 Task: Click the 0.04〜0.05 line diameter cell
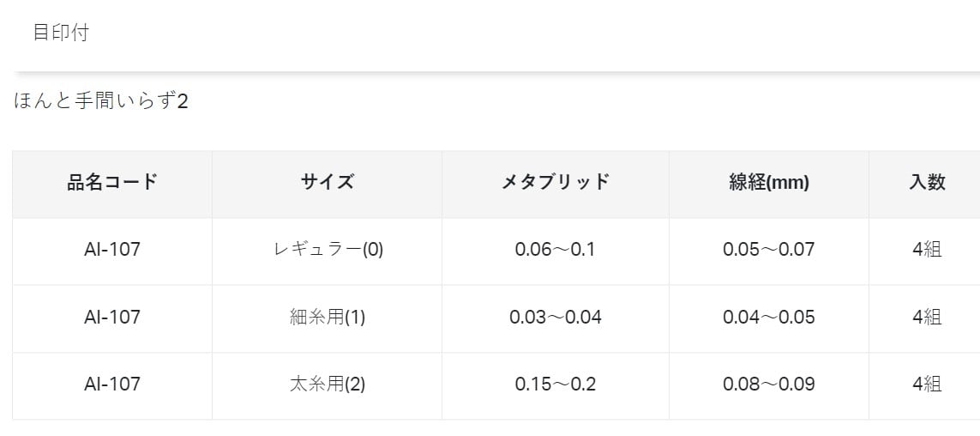(x=768, y=317)
